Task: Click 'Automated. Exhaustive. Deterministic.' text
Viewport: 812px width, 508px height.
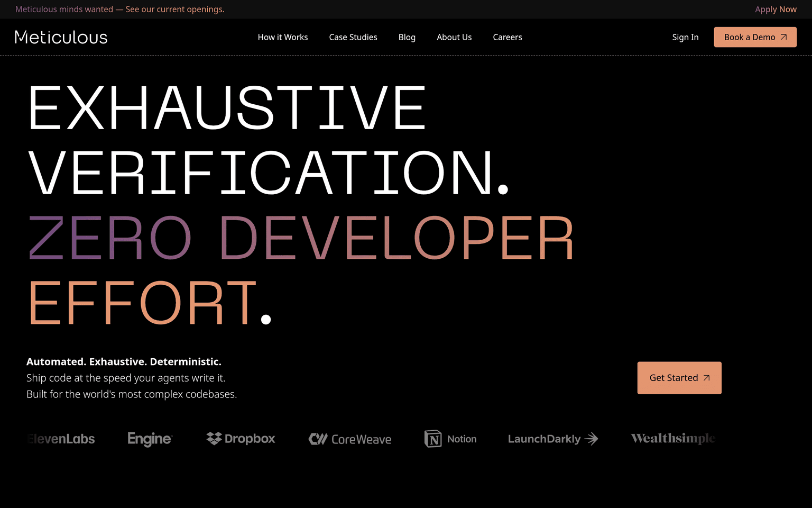Action: point(124,361)
